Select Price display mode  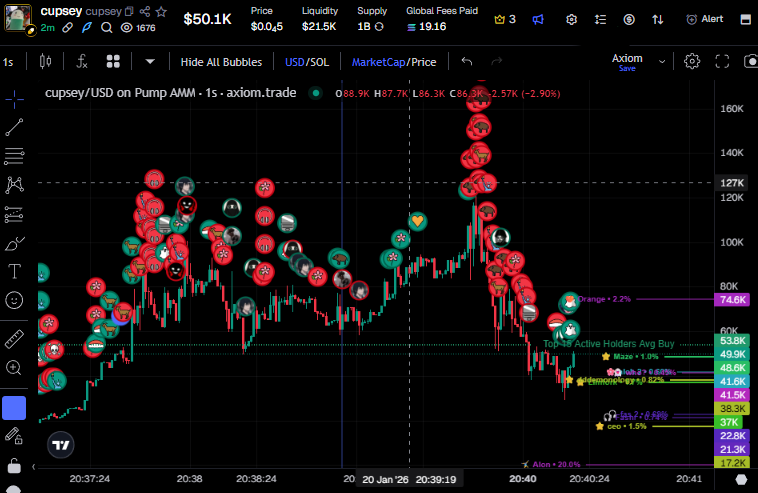coord(424,62)
